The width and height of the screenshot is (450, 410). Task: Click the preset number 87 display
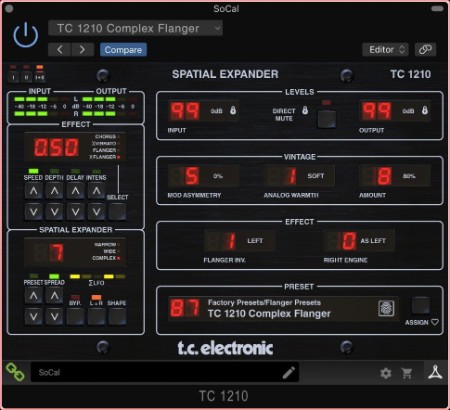point(185,308)
